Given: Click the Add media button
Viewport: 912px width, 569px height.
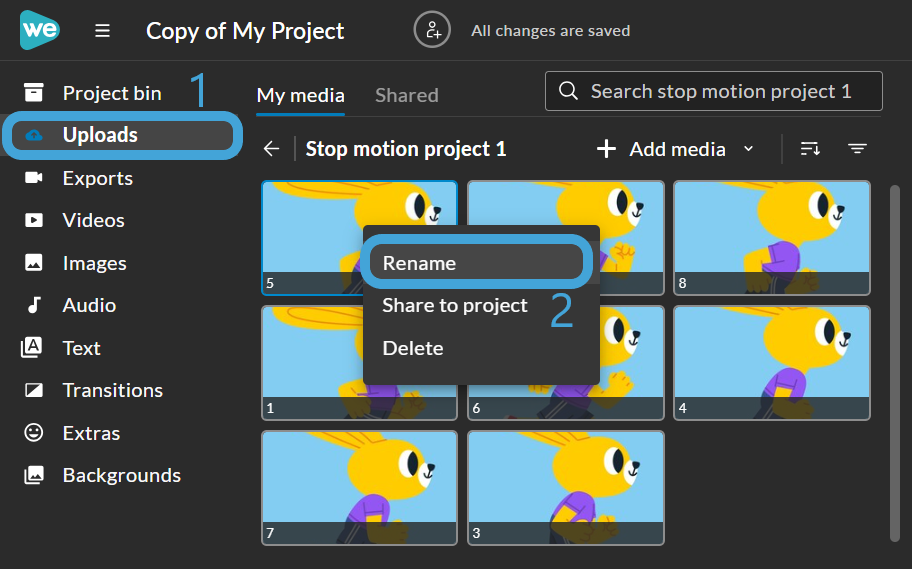Looking at the screenshot, I should pos(663,149).
